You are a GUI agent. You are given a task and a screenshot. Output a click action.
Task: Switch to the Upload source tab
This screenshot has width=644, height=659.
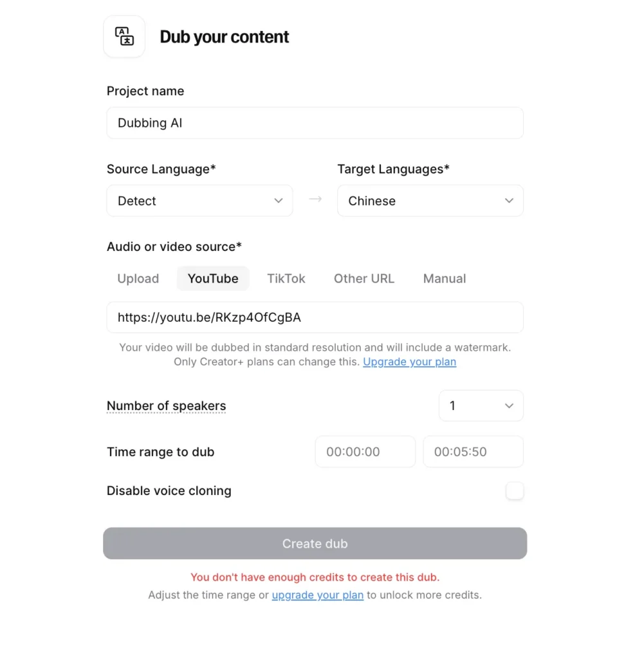138,278
